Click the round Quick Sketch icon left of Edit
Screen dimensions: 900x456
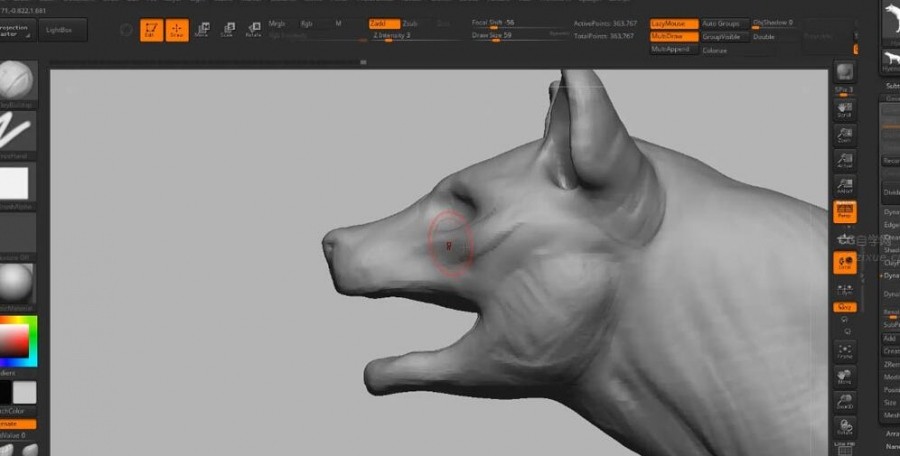tap(126, 30)
